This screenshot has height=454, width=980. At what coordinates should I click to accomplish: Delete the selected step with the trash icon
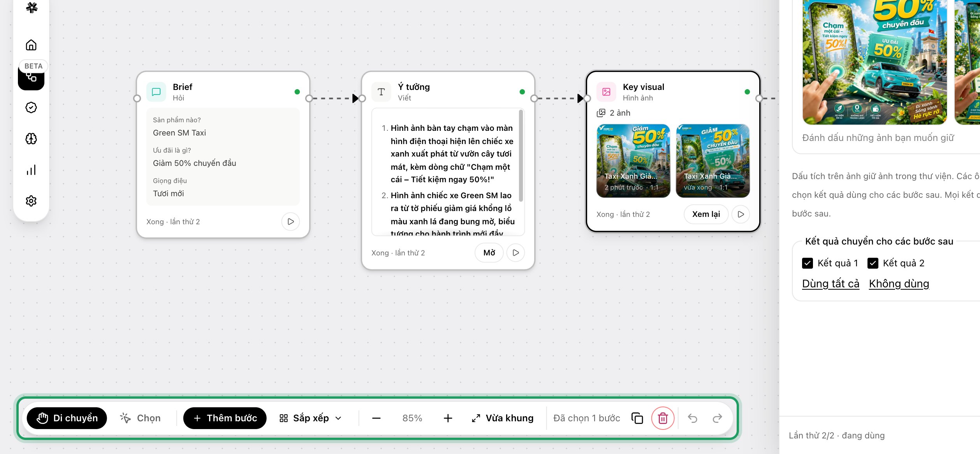point(663,418)
